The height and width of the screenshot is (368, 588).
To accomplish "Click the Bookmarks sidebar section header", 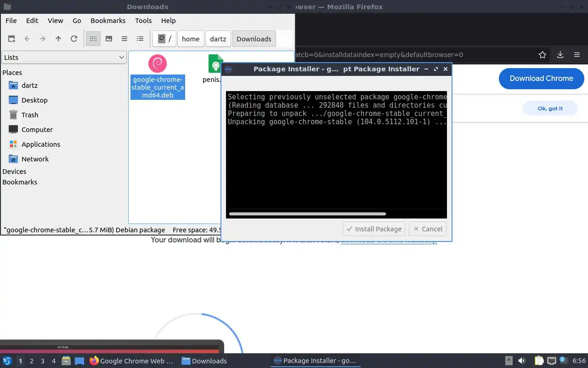I will [x=20, y=182].
